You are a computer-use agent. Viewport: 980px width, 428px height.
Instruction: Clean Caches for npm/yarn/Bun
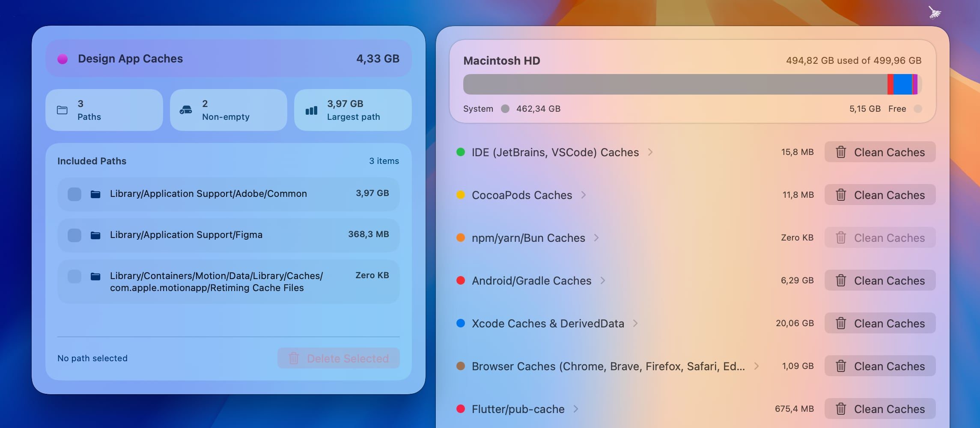pos(880,238)
